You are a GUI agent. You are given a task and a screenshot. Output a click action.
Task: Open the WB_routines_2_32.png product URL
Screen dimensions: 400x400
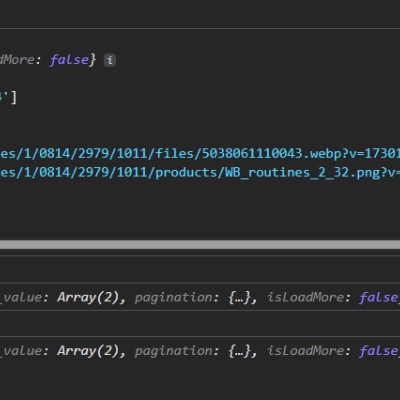tap(200, 173)
